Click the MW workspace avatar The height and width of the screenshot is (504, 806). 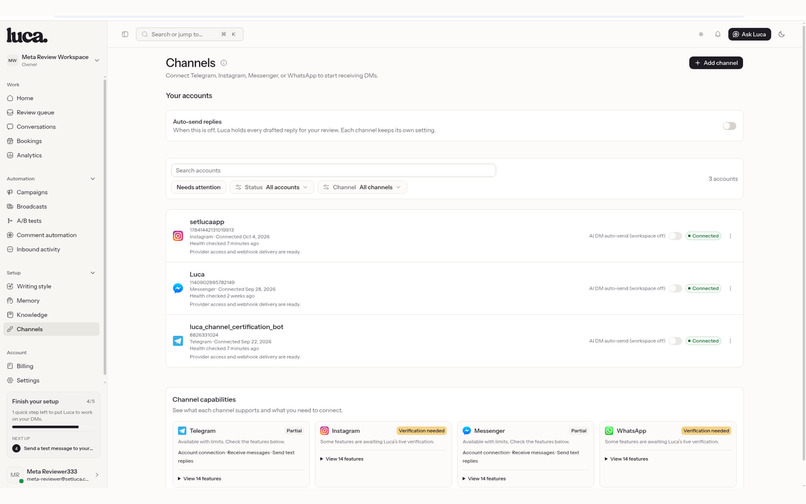point(12,61)
